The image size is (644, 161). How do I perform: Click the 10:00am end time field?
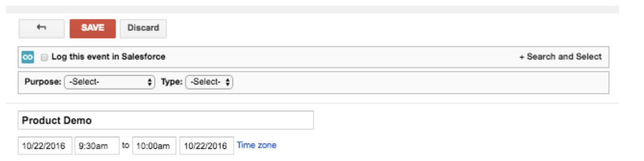(x=154, y=146)
